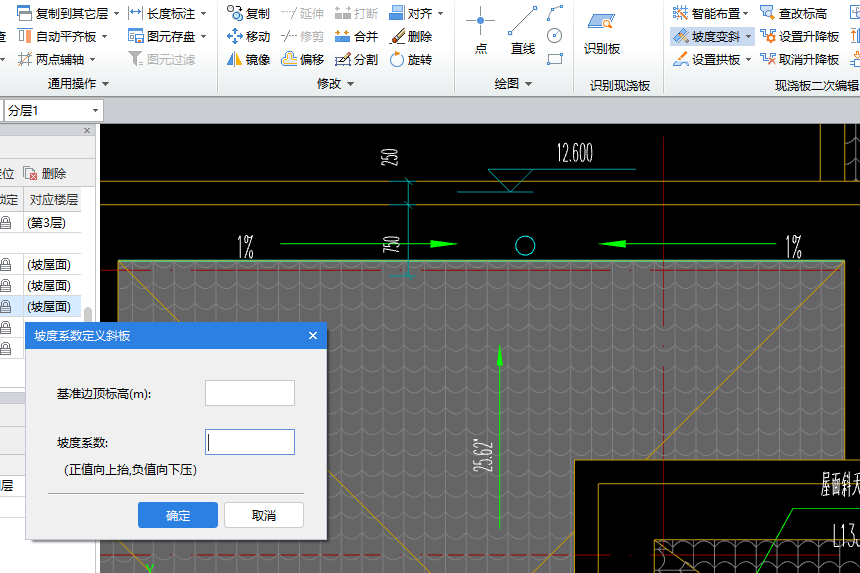This screenshot has height=573, width=860.
Task: Click 图元存盘 tool
Action: pyautogui.click(x=161, y=37)
